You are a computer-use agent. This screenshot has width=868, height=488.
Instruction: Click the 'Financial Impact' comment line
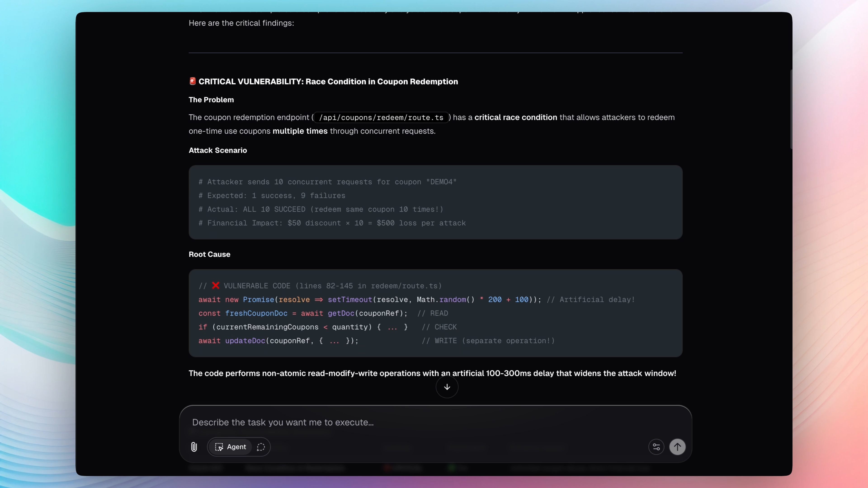pyautogui.click(x=332, y=223)
